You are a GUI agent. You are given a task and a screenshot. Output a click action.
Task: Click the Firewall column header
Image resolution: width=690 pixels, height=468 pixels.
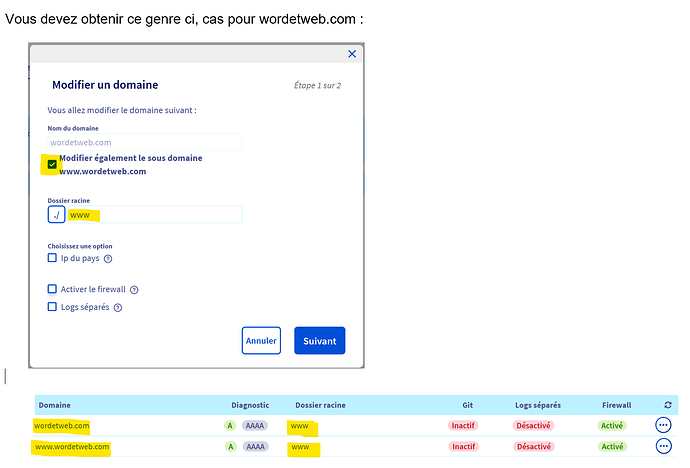617,405
